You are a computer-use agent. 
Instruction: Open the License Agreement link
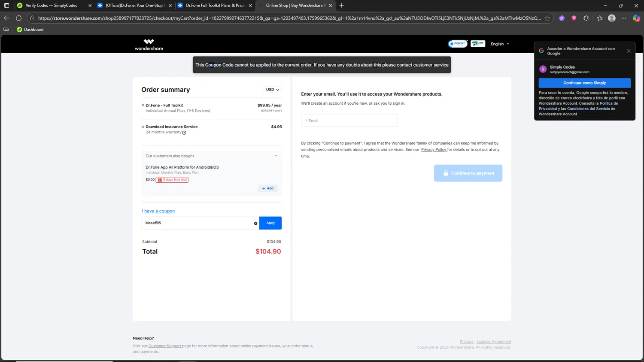(x=494, y=342)
